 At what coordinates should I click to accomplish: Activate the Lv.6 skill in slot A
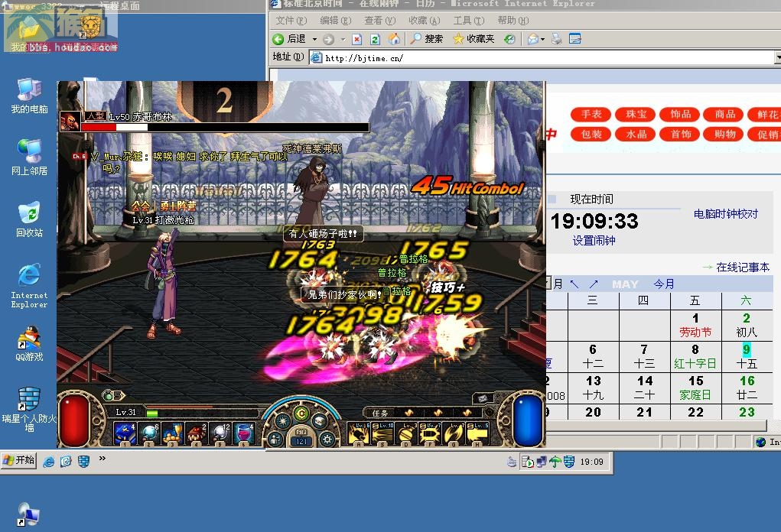[359, 433]
